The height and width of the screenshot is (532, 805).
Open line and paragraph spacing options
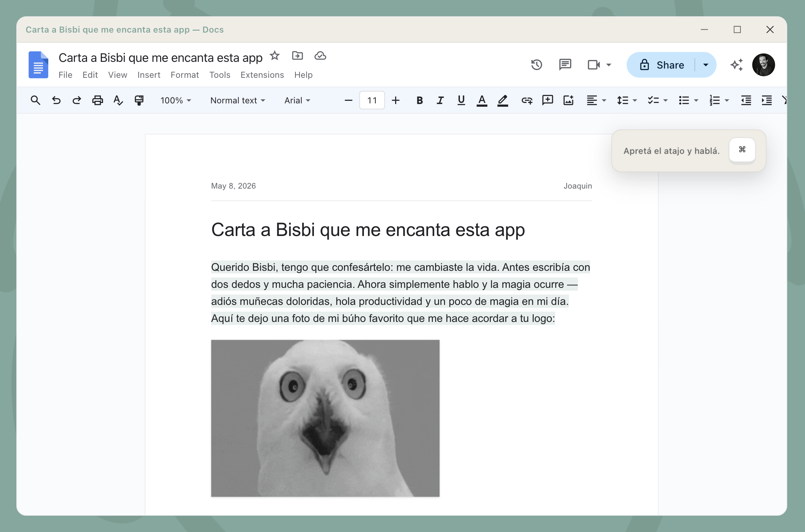click(627, 100)
